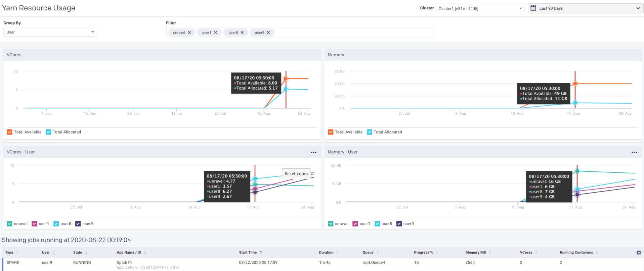Click user9 data point in Memory - User chart
The width and height of the screenshot is (644, 271).
click(x=577, y=195)
